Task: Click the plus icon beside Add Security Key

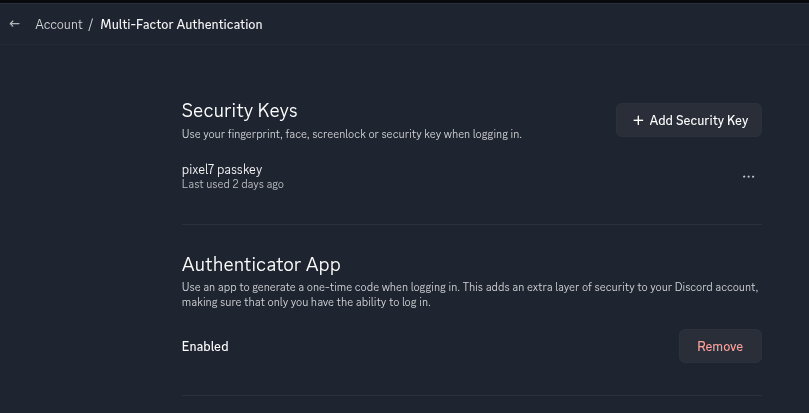Action: [638, 120]
